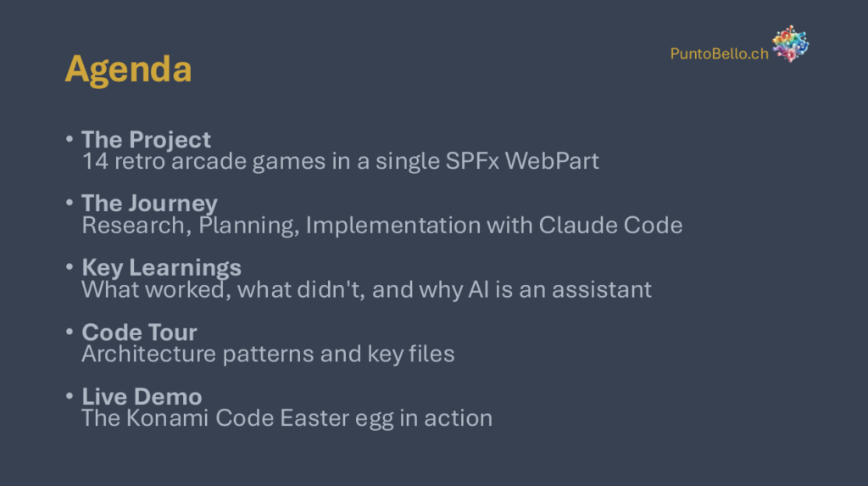This screenshot has width=868, height=486.
Task: Select the Agenda slide title
Action: coord(128,69)
